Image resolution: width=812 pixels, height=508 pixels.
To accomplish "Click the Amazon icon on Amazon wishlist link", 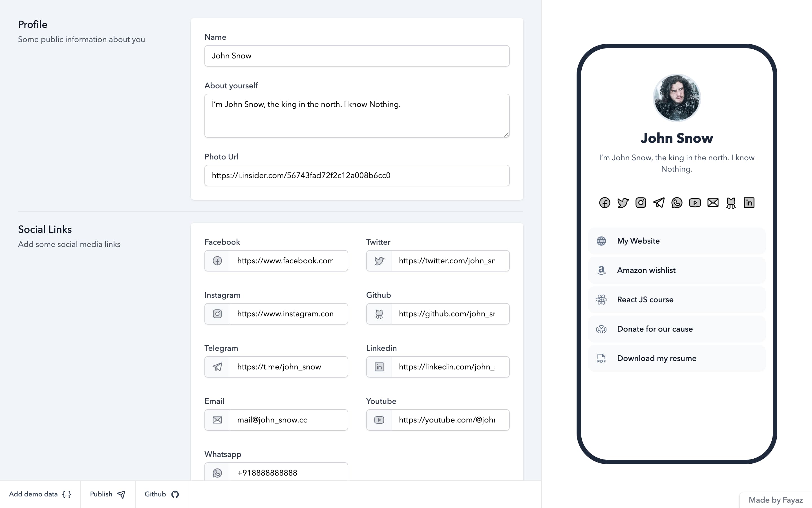I will point(601,270).
